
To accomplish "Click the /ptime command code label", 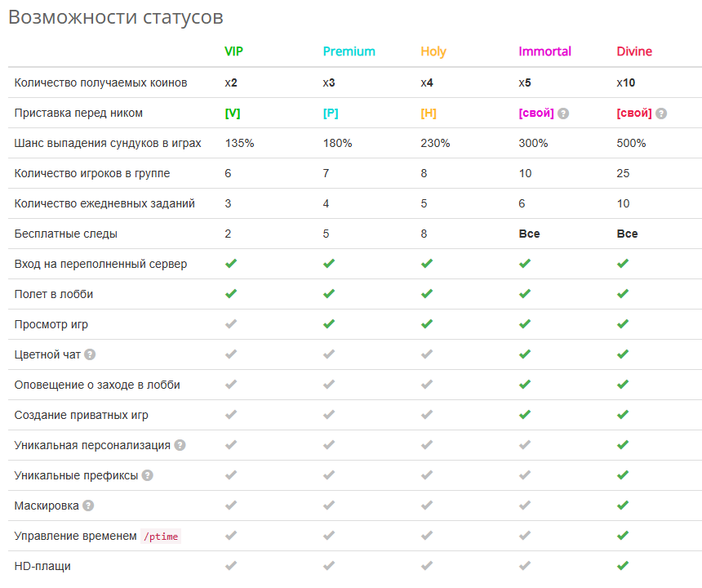I will [161, 536].
